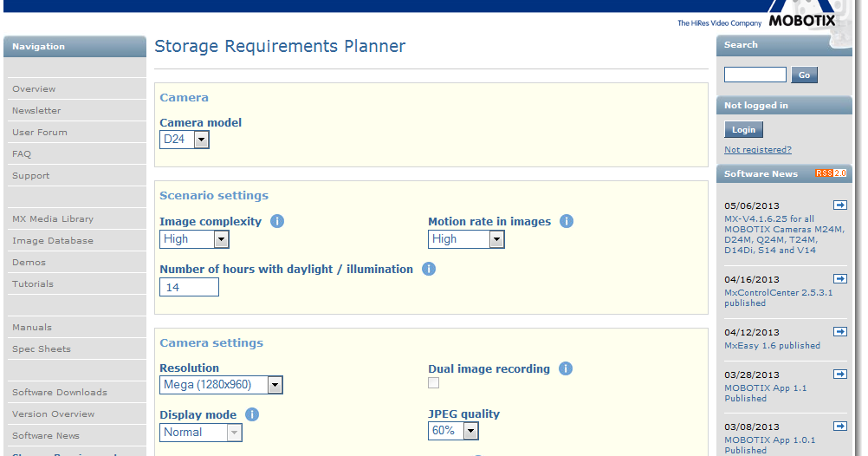Change the JPEG quality dropdown
Image resolution: width=868 pixels, height=456 pixels.
click(453, 431)
